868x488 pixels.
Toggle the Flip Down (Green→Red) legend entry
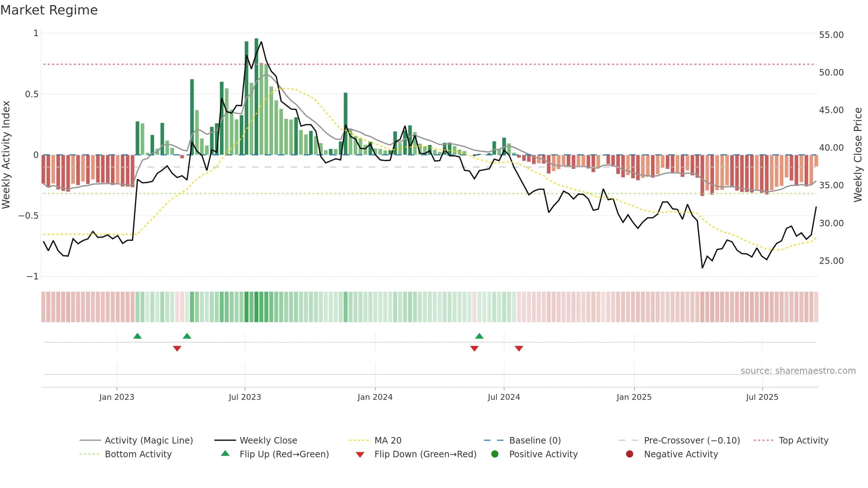[416, 454]
